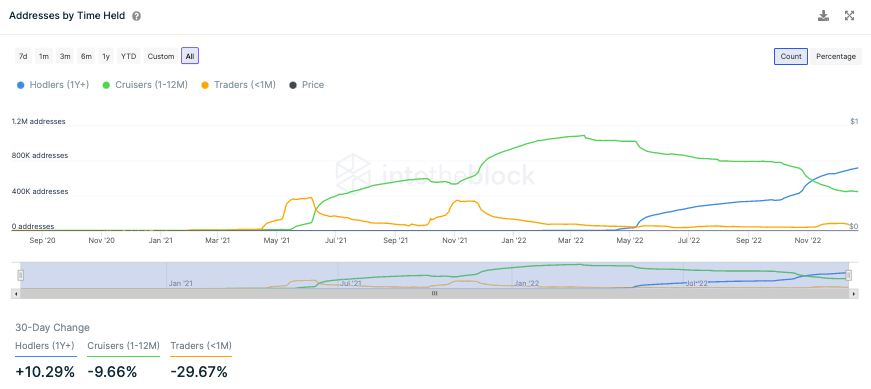Select the 7d time range
Screen dimensions: 871x389
pyautogui.click(x=23, y=56)
